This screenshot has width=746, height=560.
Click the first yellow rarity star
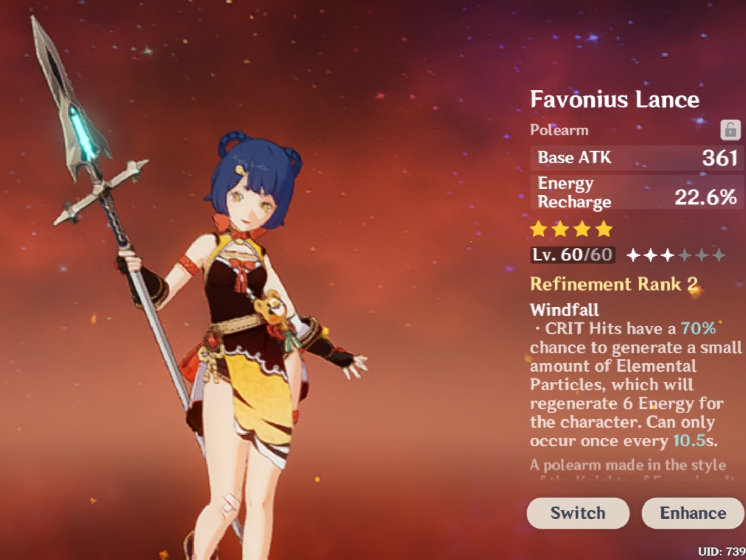click(539, 229)
